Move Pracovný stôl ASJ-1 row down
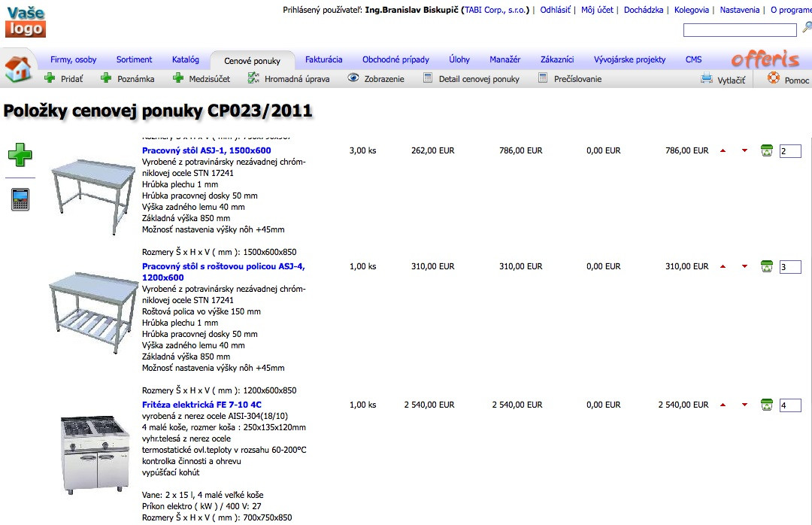812x525 pixels. pos(744,151)
